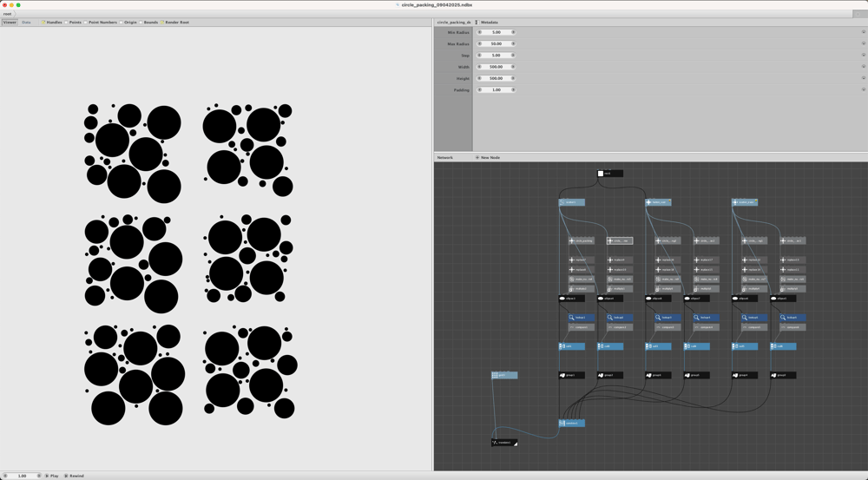Click the root breadcrumb
The image size is (868, 480).
(x=7, y=14)
